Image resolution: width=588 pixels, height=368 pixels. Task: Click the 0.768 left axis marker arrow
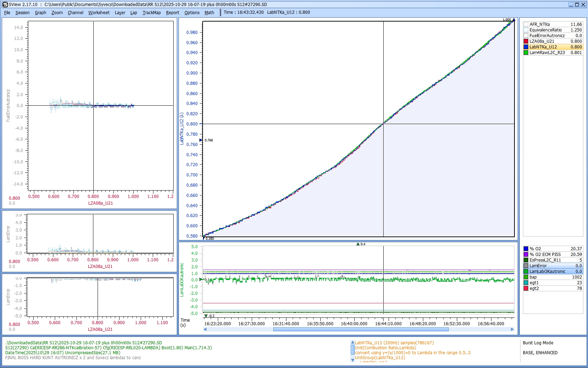pos(201,140)
